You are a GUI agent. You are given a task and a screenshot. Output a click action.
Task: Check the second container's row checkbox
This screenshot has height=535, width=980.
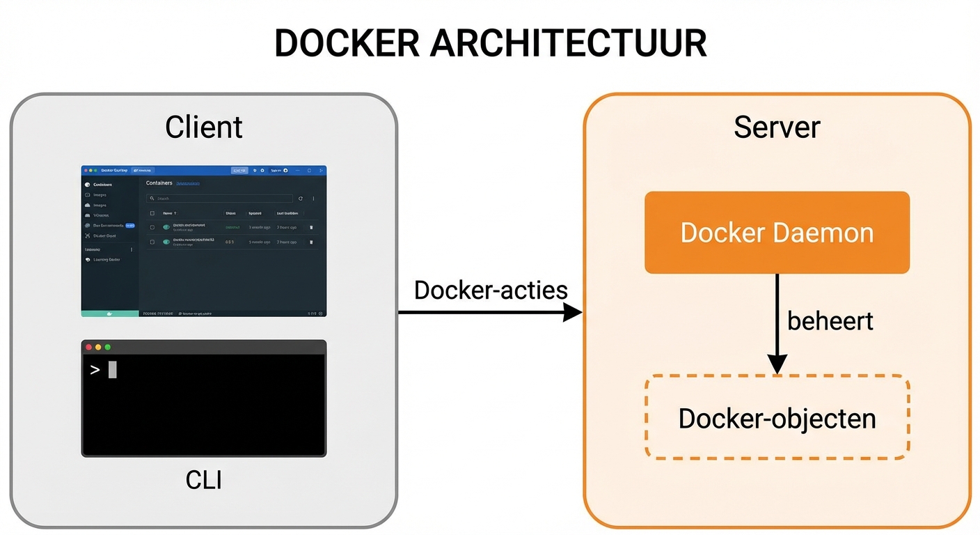click(x=152, y=242)
